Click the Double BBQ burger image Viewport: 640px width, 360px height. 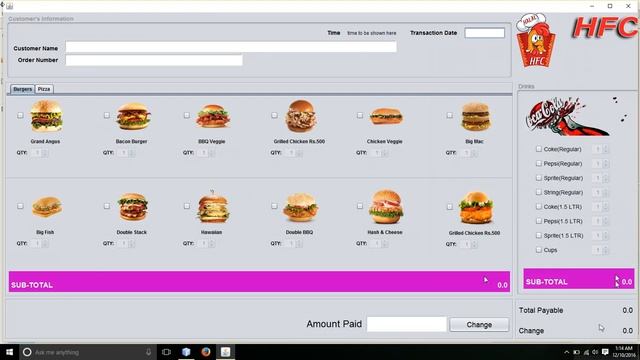[300, 207]
